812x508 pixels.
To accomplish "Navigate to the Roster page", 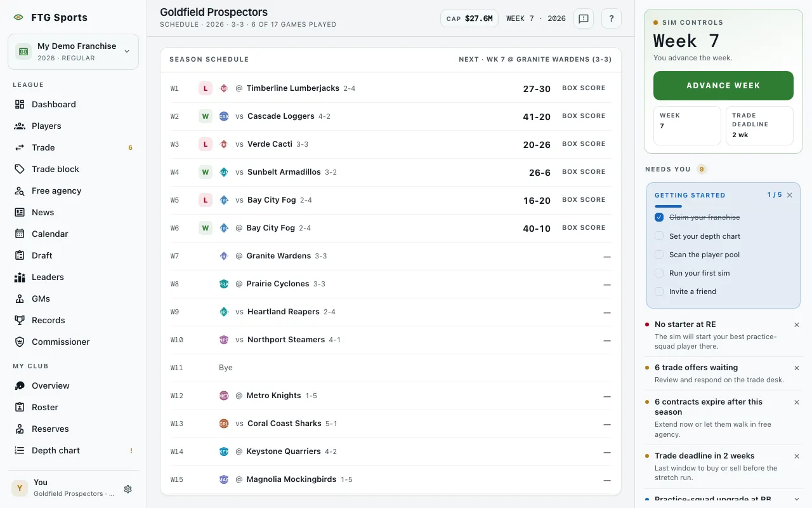I will pos(74,407).
